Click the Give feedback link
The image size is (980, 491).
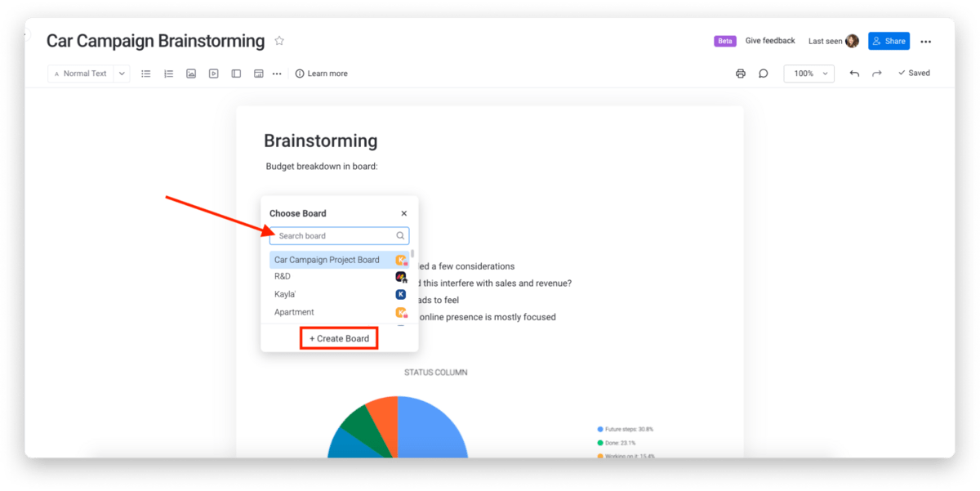[x=770, y=41]
